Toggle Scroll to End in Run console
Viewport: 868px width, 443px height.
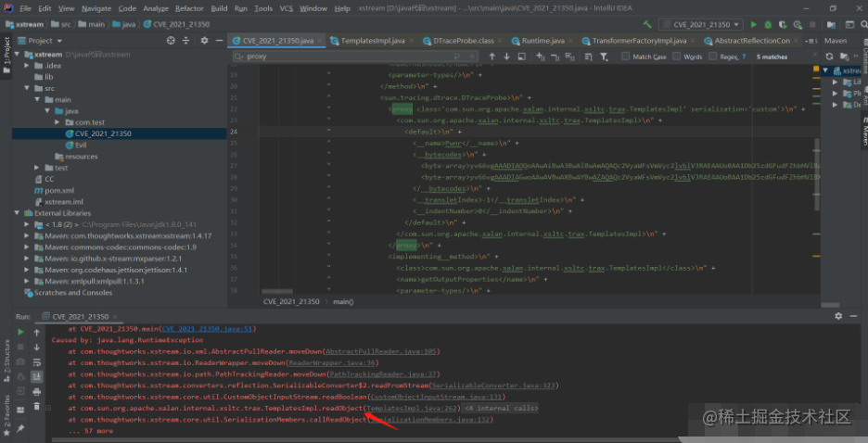pos(36,376)
